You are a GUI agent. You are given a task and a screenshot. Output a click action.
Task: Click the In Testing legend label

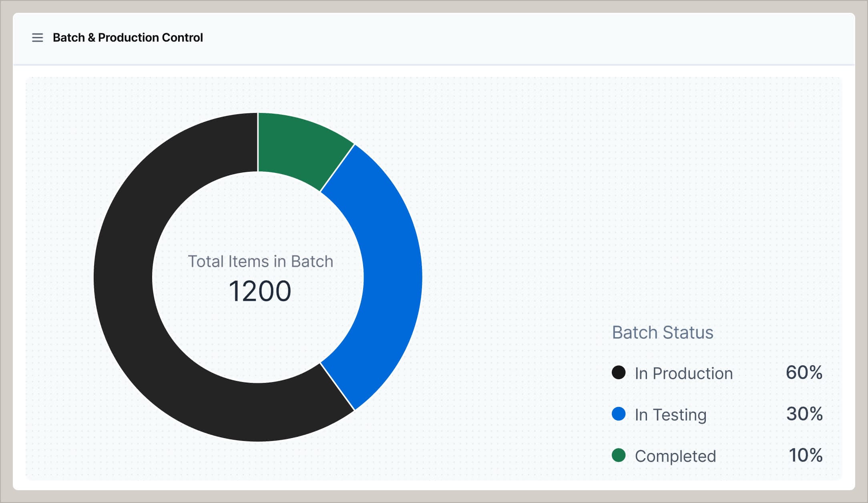(x=671, y=414)
